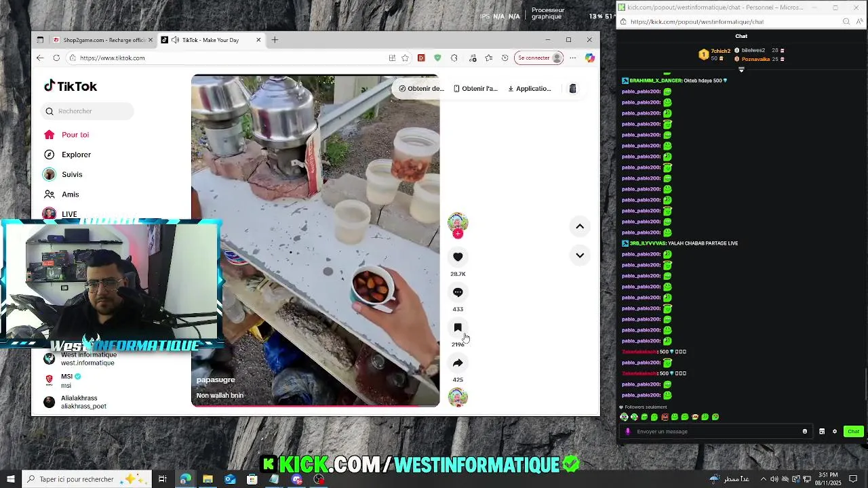Screen dimensions: 868x488
Task: Go to previous video with up chevron
Action: pos(580,226)
